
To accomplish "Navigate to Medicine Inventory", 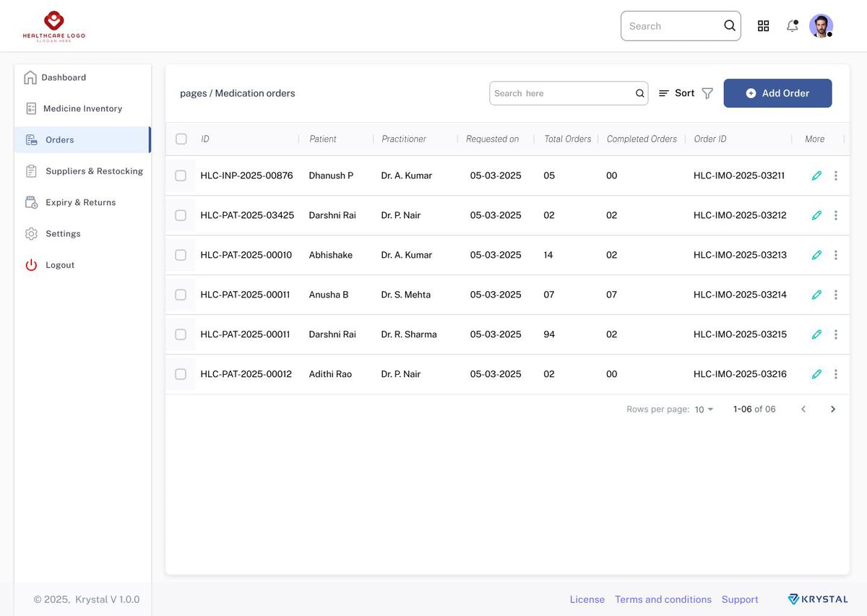I will tap(82, 108).
